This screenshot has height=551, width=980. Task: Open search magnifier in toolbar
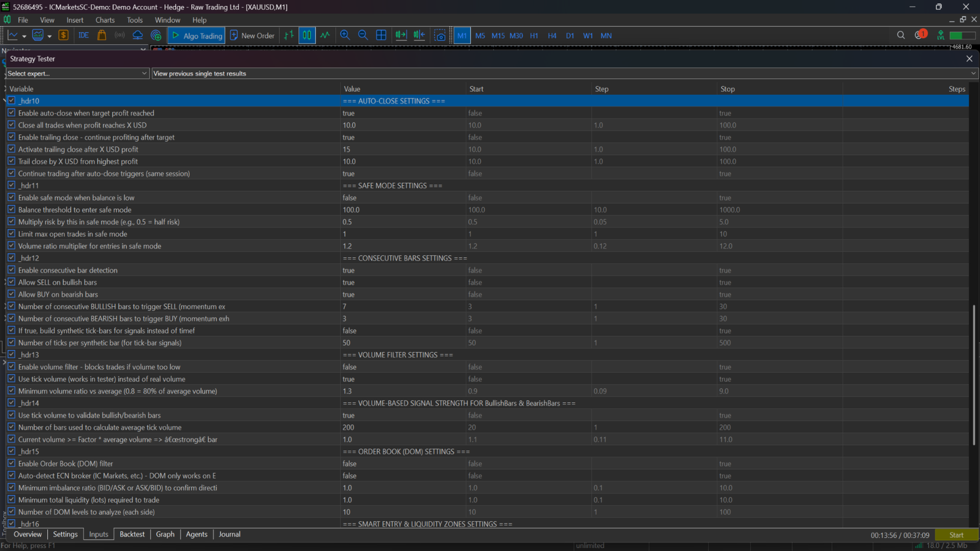click(x=901, y=36)
